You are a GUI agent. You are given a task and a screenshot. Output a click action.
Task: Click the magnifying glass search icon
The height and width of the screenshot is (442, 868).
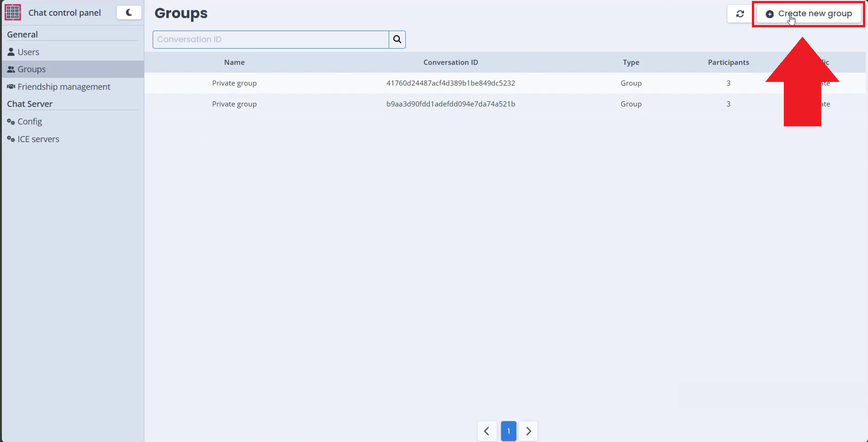tap(397, 39)
